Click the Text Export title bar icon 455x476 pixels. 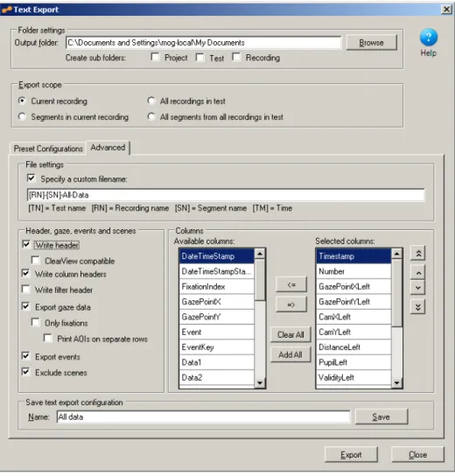point(6,10)
